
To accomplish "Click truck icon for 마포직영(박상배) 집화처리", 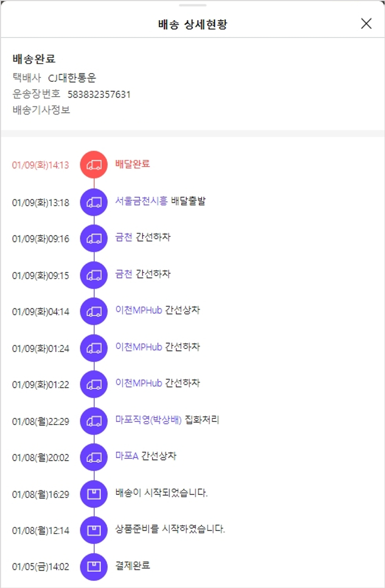I will pos(94,421).
